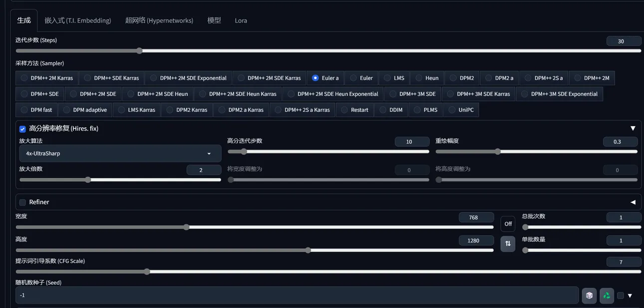Pick the UniPC sampler radio button
This screenshot has width=644, height=308.
coord(452,110)
